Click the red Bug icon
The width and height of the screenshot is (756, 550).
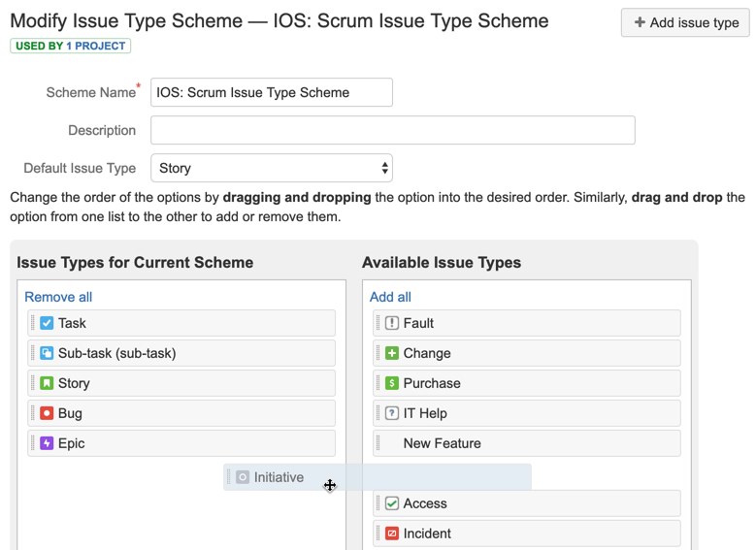pos(47,413)
